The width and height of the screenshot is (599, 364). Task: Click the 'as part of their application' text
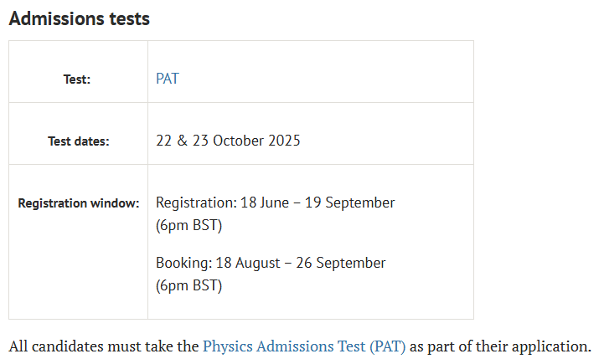499,346
